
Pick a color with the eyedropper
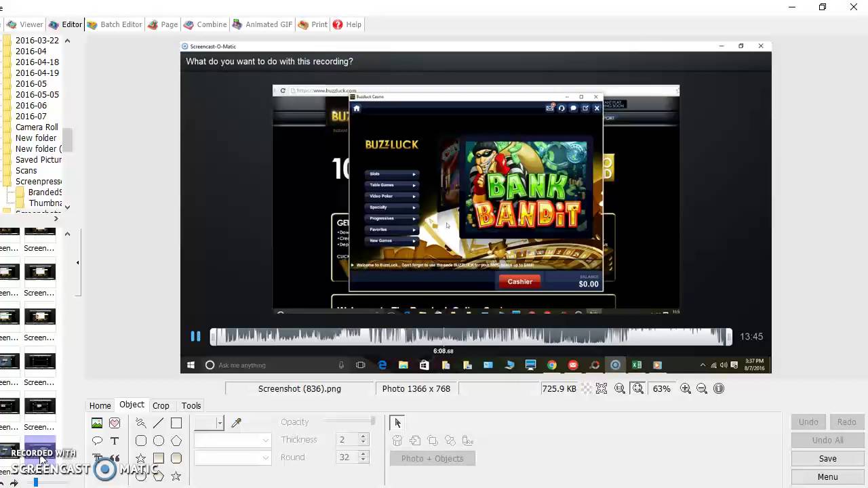pyautogui.click(x=236, y=423)
